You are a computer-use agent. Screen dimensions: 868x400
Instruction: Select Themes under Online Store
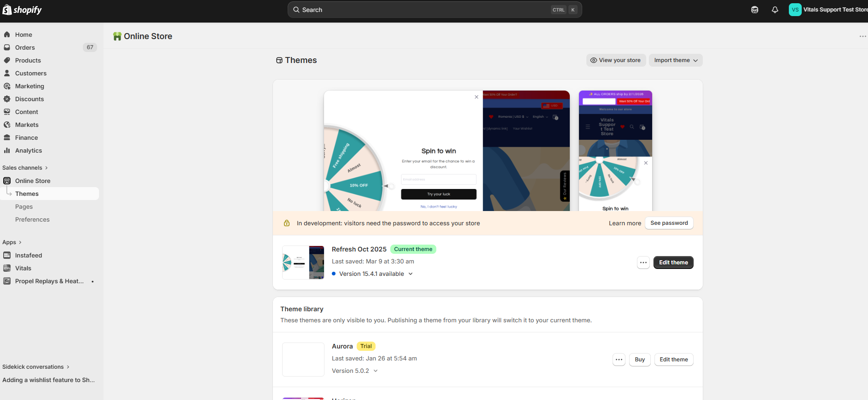[x=49, y=194]
